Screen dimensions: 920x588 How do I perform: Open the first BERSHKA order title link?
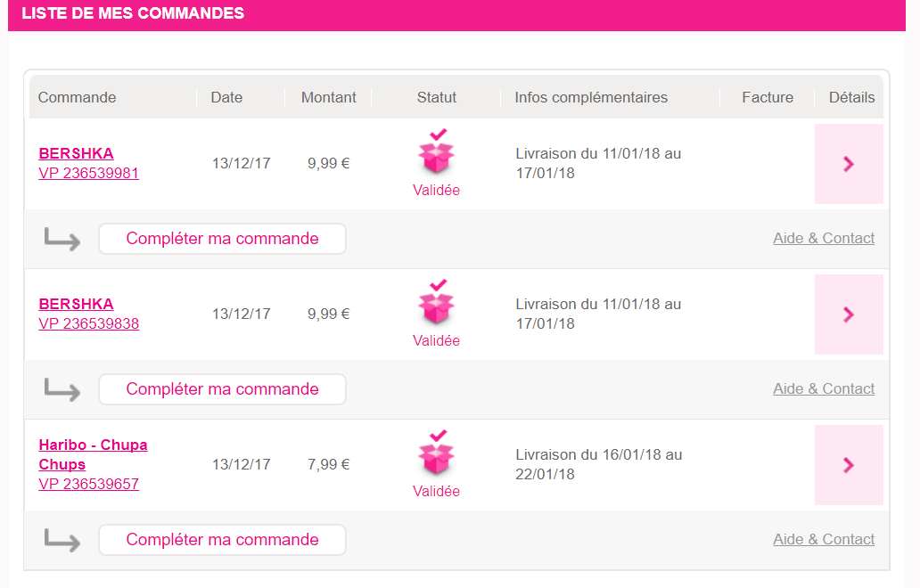[77, 153]
